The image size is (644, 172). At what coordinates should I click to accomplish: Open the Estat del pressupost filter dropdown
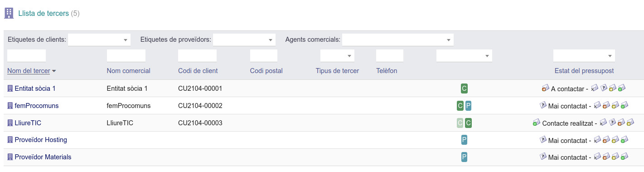[584, 56]
